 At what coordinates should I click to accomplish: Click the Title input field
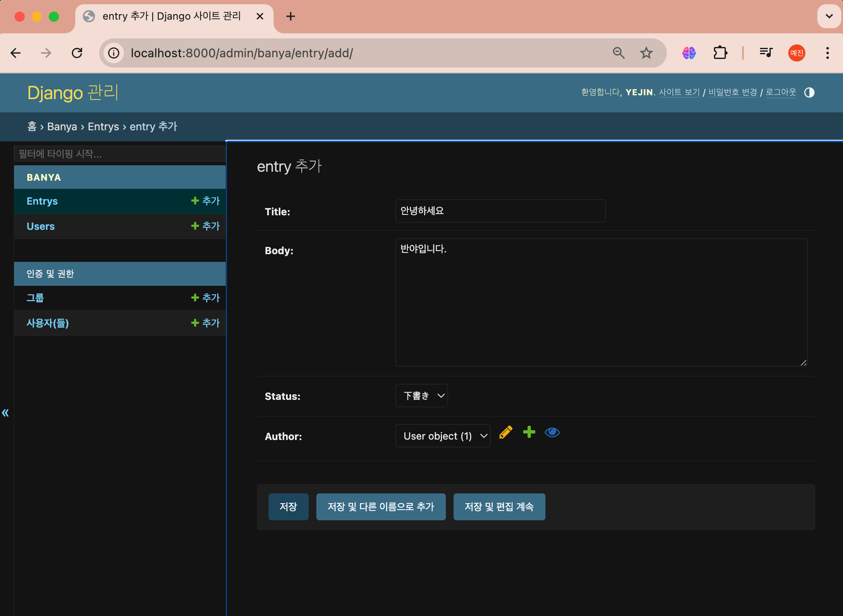click(500, 211)
